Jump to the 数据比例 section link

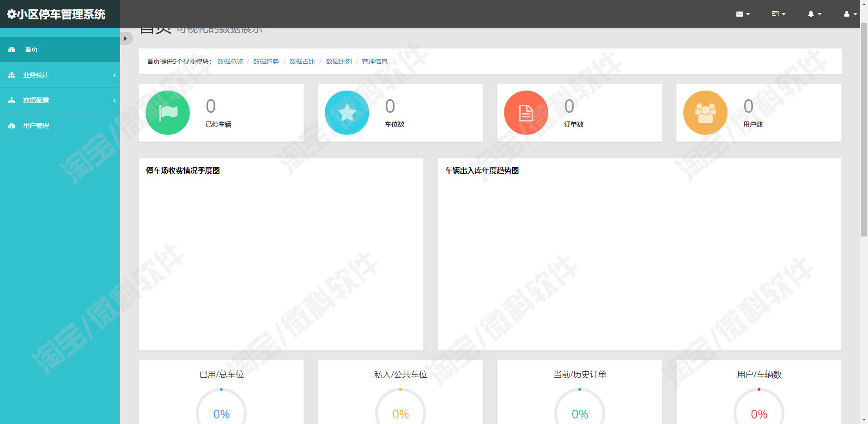pos(339,61)
